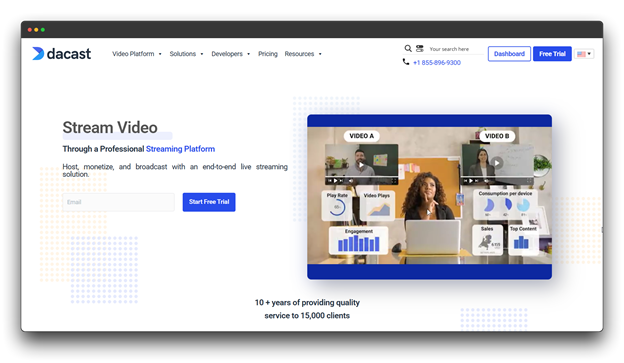This screenshot has width=624, height=363.
Task: Play the Video A preview
Action: pyautogui.click(x=361, y=165)
